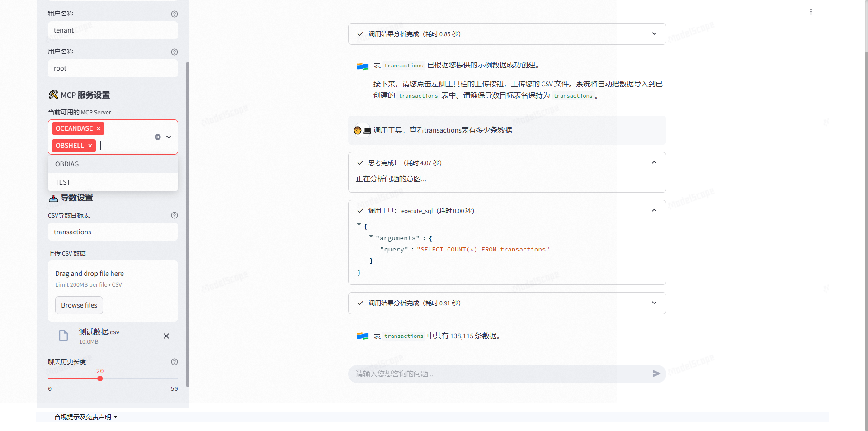Expand the MCP Server dropdown chevron
This screenshot has height=431, width=868.
(168, 137)
